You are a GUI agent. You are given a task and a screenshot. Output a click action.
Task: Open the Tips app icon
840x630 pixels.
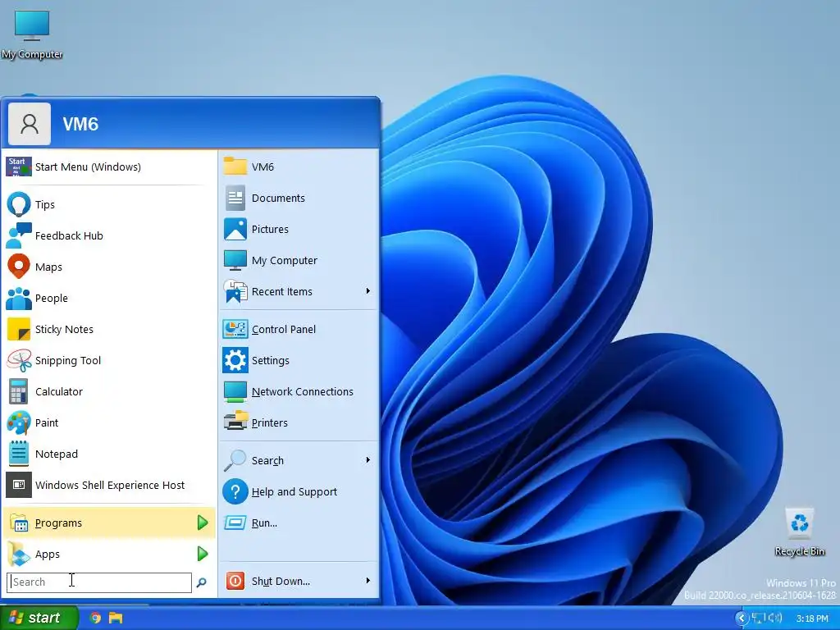(19, 204)
